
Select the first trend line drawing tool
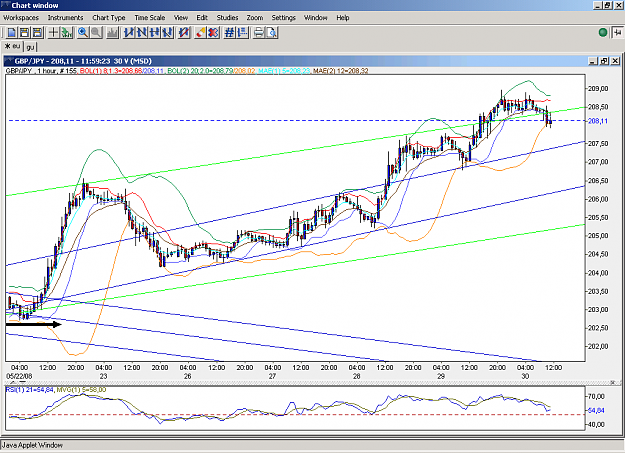[129, 32]
